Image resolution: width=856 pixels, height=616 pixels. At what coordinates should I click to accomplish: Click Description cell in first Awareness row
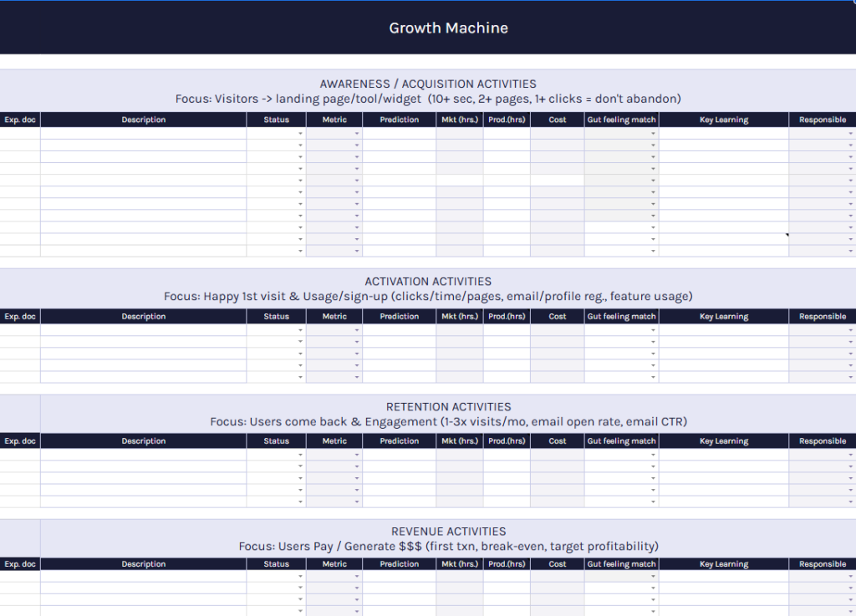(143, 134)
